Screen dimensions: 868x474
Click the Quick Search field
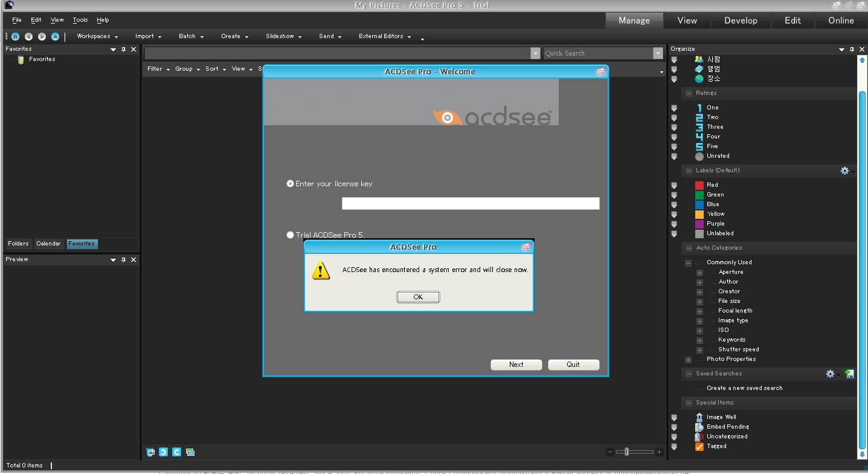(x=598, y=53)
